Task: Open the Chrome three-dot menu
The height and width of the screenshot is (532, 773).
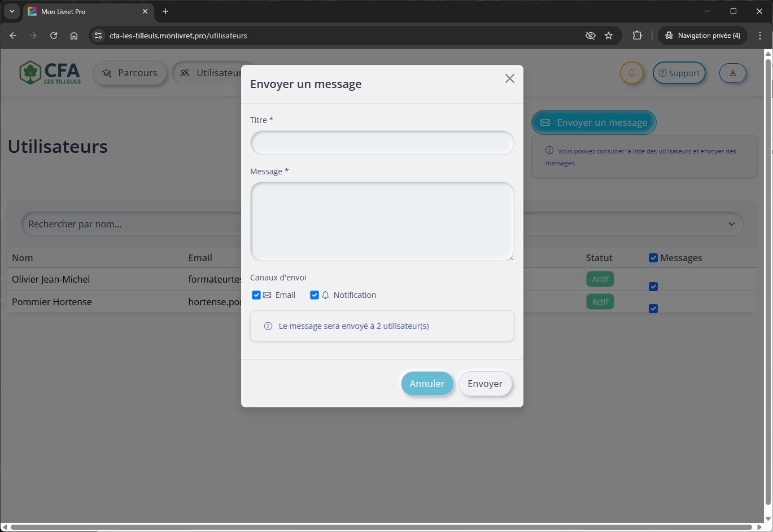Action: pyautogui.click(x=760, y=36)
